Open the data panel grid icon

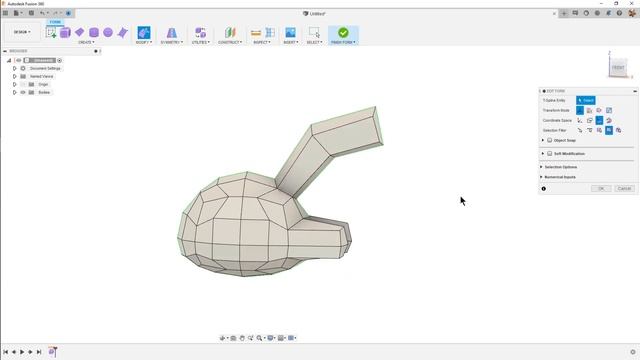(5, 13)
